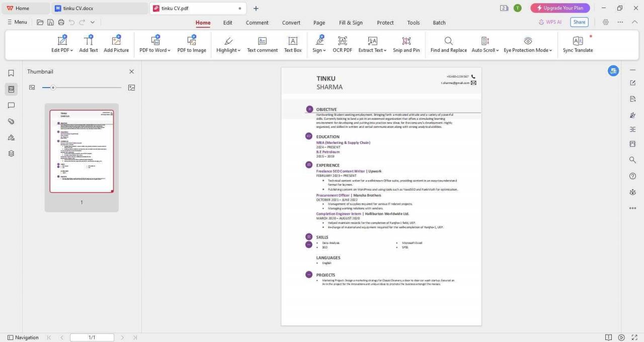Viewport: 644px width, 342px height.
Task: Click the search icon in right sidebar
Action: click(632, 160)
